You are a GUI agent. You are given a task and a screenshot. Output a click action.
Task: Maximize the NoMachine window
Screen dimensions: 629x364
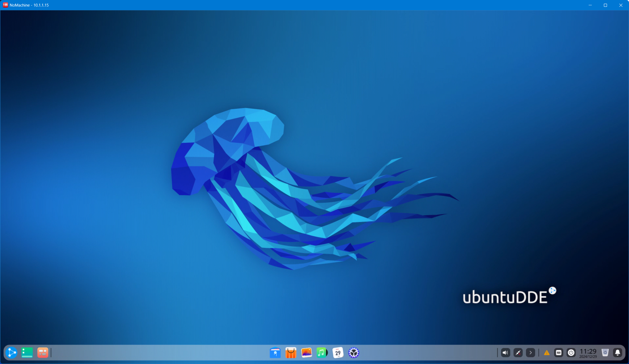(x=605, y=5)
